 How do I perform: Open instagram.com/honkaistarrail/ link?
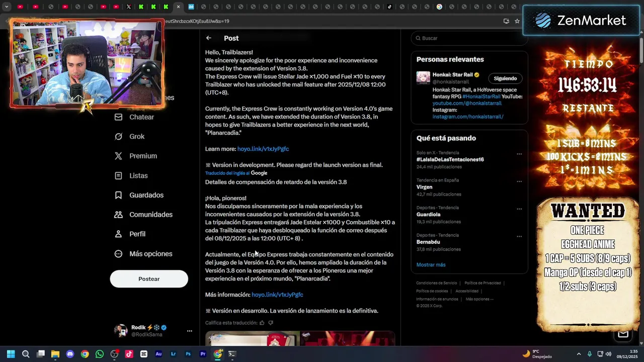coord(468,117)
